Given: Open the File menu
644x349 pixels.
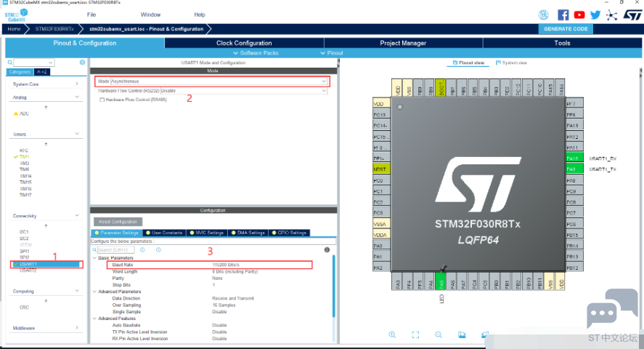Looking at the screenshot, I should coord(91,15).
